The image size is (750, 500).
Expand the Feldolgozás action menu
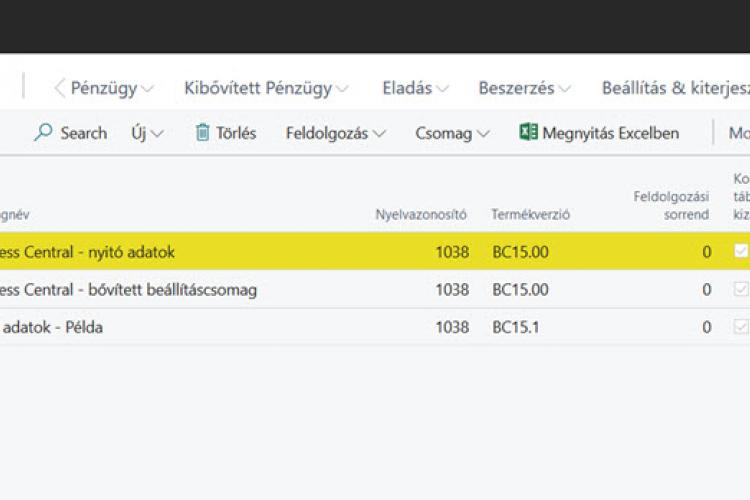pos(335,133)
